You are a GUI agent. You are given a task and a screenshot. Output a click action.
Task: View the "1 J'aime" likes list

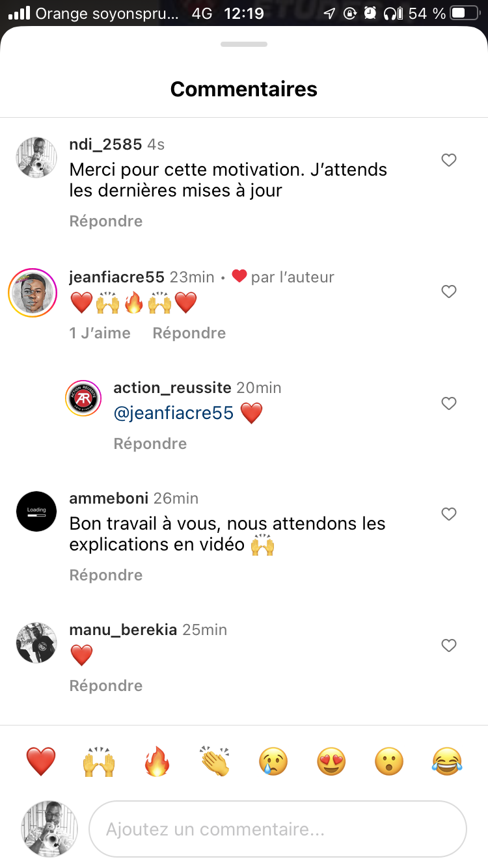pyautogui.click(x=100, y=333)
